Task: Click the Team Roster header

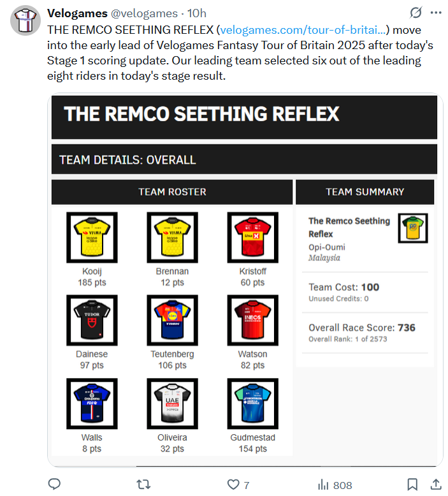Action: (172, 191)
